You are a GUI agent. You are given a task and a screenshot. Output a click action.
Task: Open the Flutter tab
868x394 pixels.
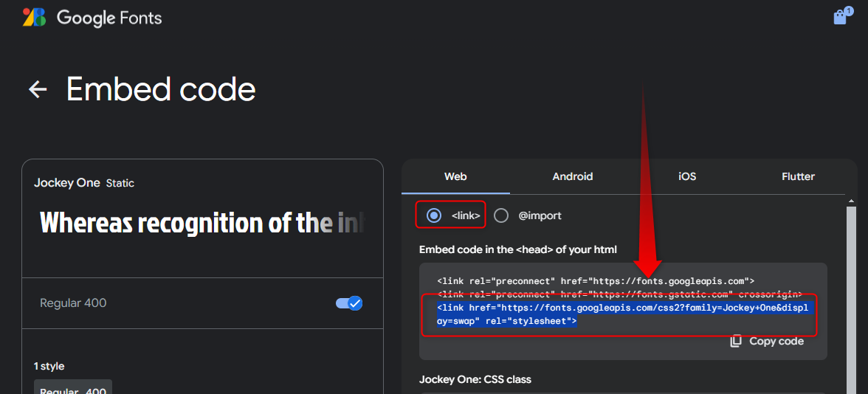point(798,176)
